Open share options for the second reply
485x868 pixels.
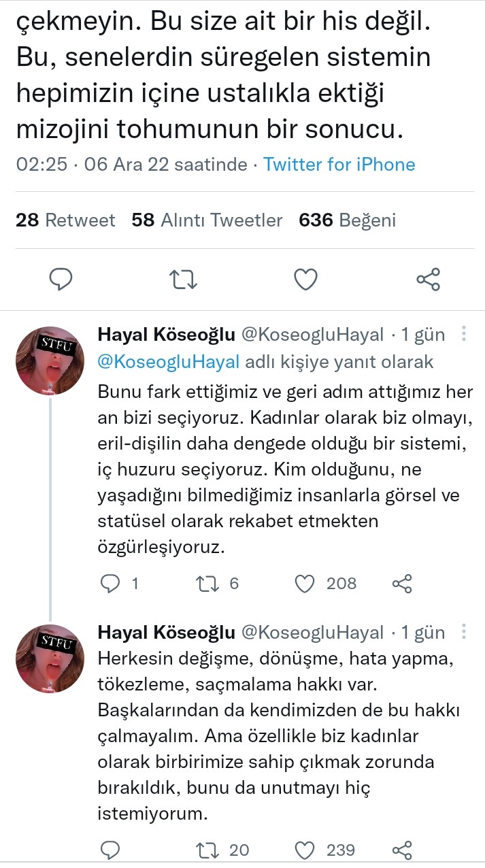[x=403, y=850]
